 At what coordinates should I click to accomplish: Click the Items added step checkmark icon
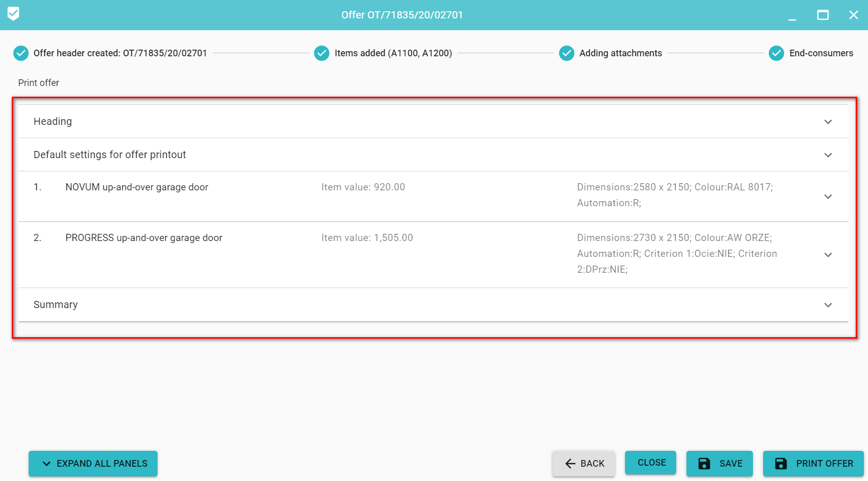click(x=322, y=53)
